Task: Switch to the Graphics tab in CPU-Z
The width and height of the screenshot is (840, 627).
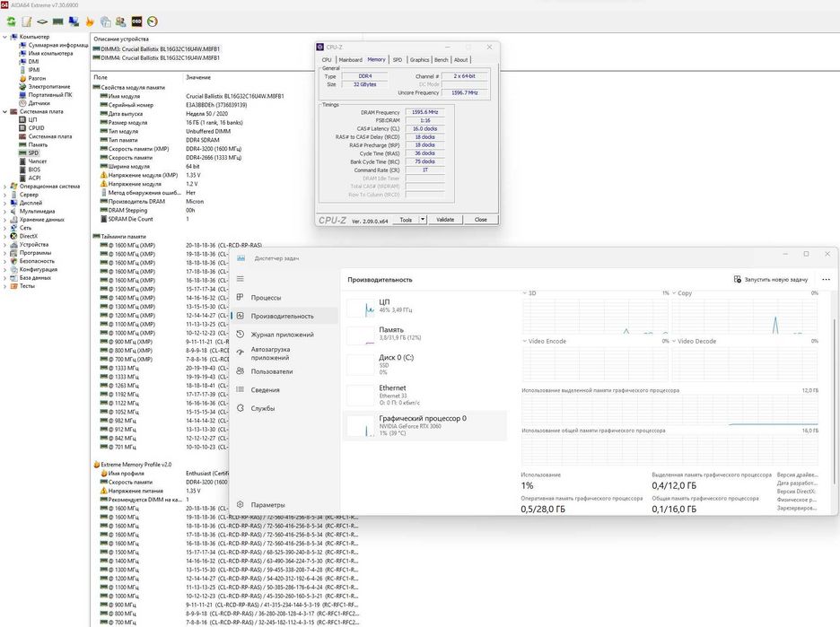Action: (419, 59)
